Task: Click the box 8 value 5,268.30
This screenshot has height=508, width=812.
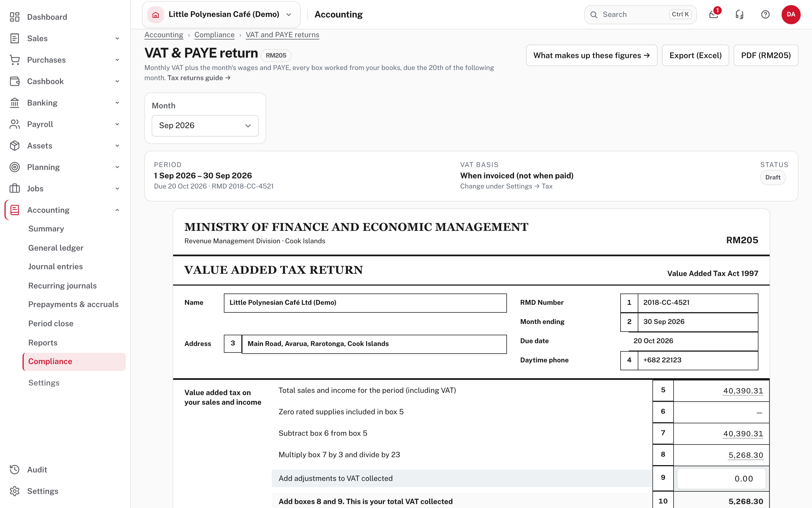Action: click(745, 455)
